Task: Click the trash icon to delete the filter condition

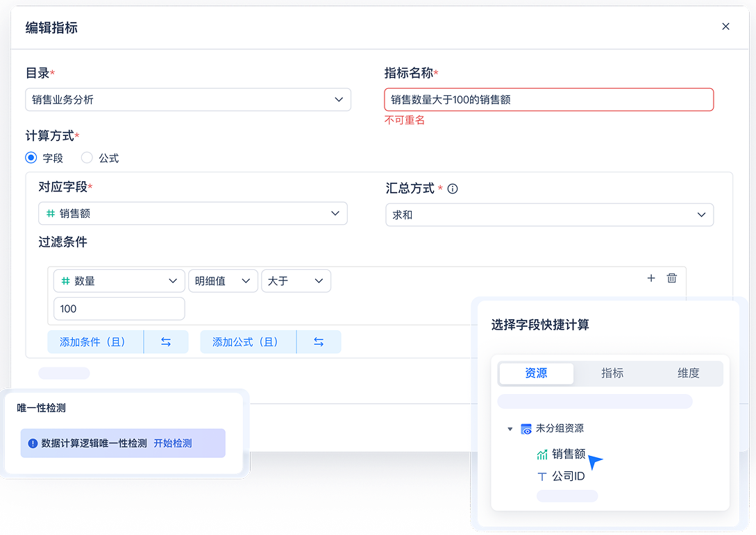Action: pos(671,278)
